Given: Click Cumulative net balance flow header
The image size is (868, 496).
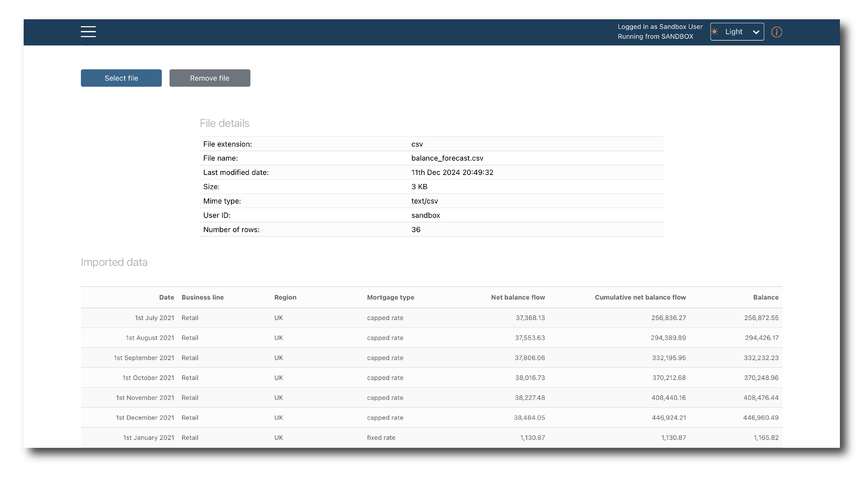Looking at the screenshot, I should [x=640, y=297].
